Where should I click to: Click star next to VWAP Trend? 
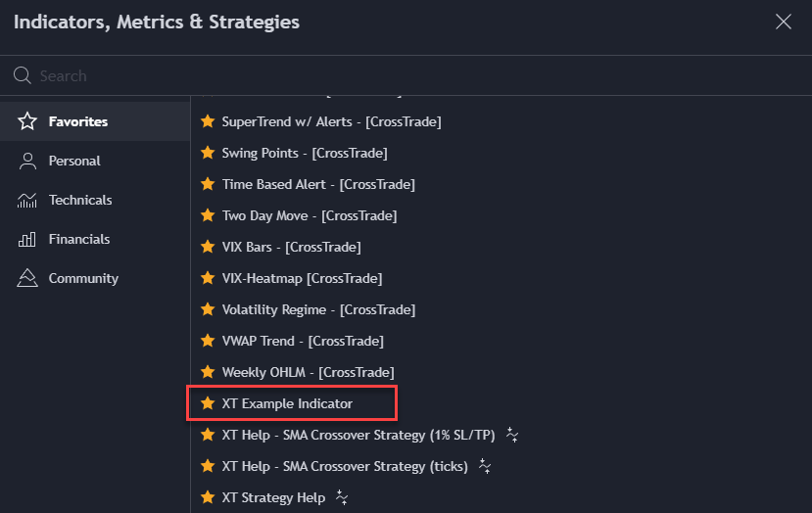pyautogui.click(x=208, y=341)
